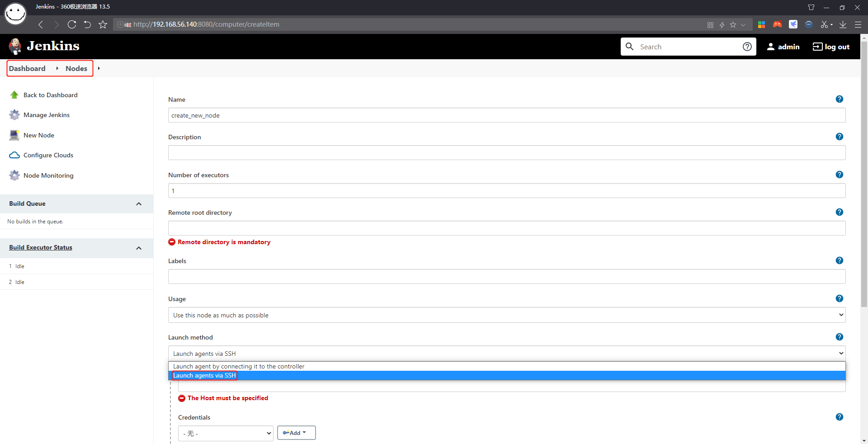Click the scissors screenshot tool icon
This screenshot has height=444, width=868.
(x=825, y=24)
